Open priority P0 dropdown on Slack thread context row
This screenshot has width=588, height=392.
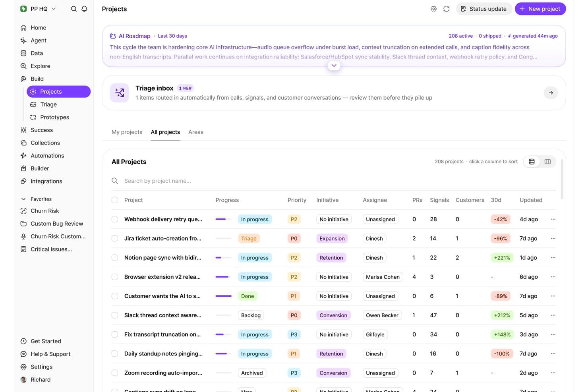(x=294, y=315)
